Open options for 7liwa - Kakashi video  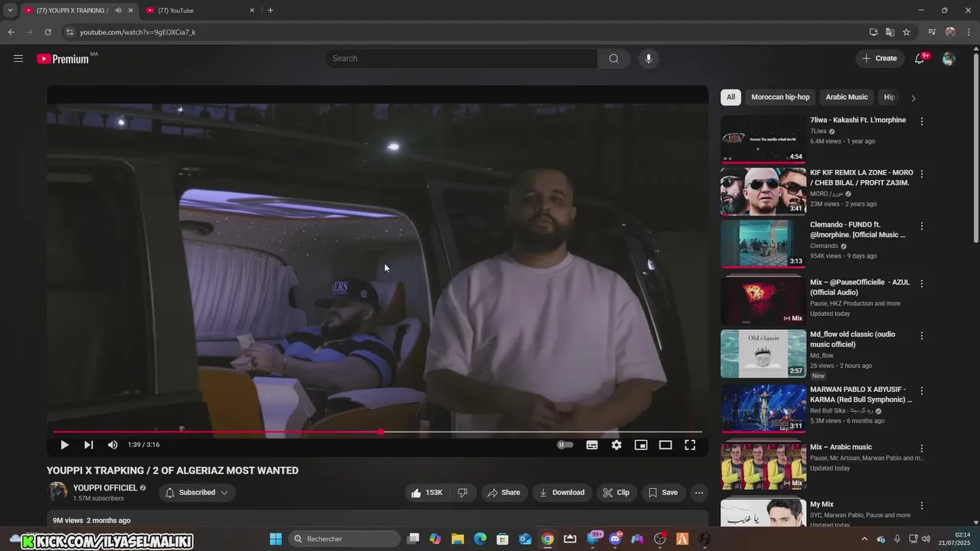[x=922, y=121]
